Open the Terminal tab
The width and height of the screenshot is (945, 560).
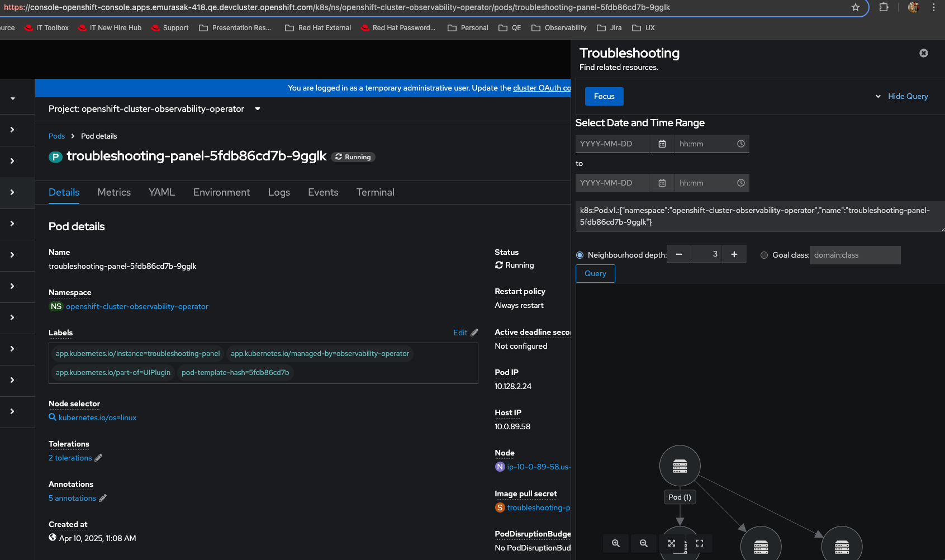click(376, 192)
